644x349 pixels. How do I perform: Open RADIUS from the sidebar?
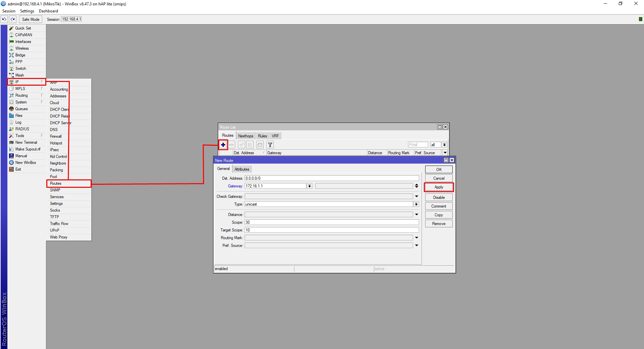(x=27, y=129)
